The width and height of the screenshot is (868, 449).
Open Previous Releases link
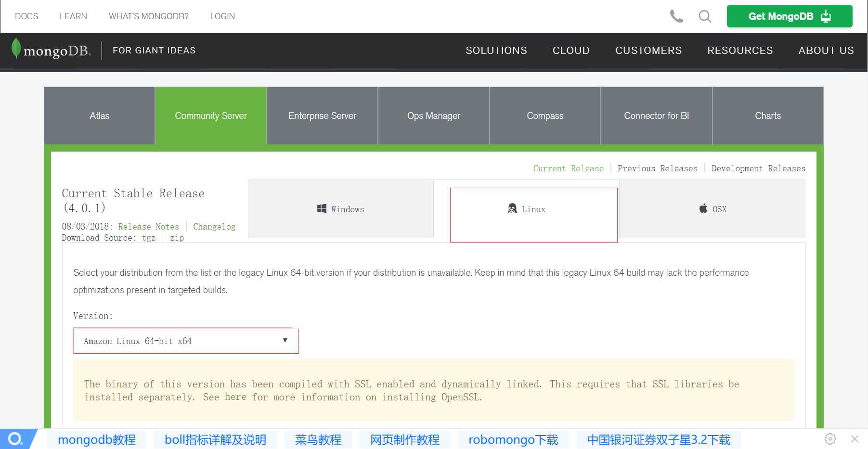tap(657, 168)
